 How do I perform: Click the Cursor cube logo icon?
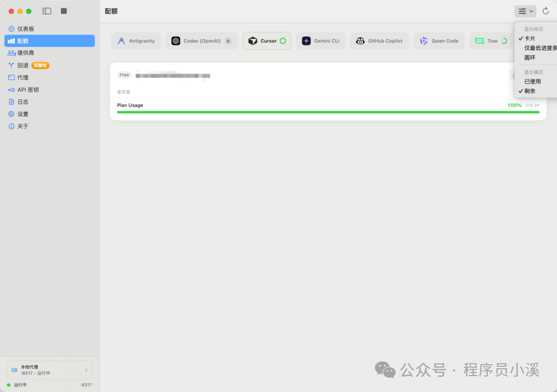pyautogui.click(x=253, y=41)
